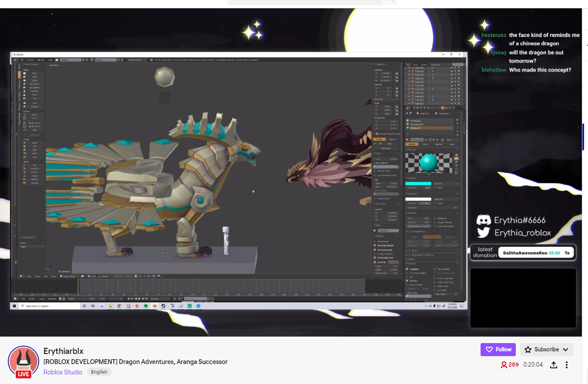Add a Monkey mesh primitive
Viewport: 588px width, 384px height.
[33, 107]
